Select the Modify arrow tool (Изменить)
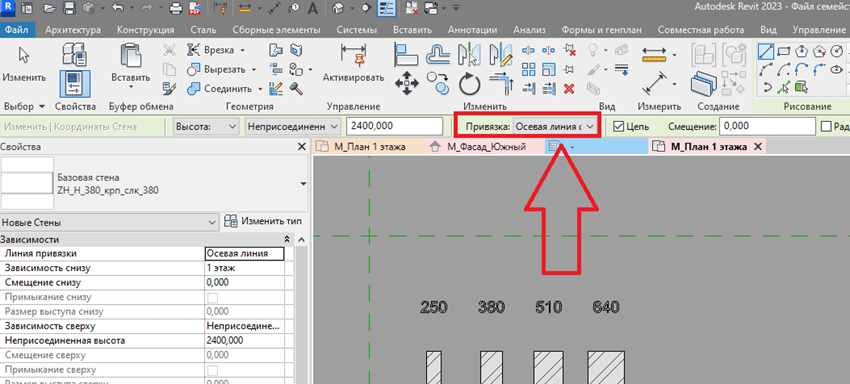This screenshot has height=384, width=850. click(x=24, y=56)
